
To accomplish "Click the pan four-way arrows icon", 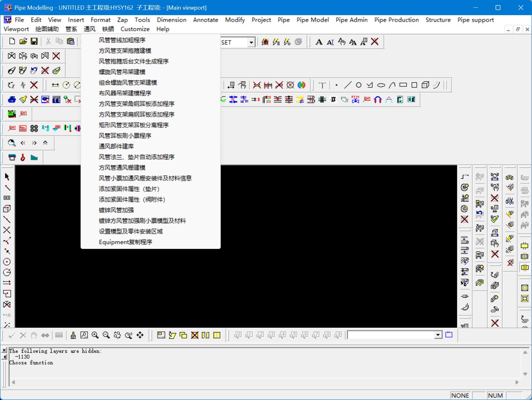I will (x=140, y=335).
